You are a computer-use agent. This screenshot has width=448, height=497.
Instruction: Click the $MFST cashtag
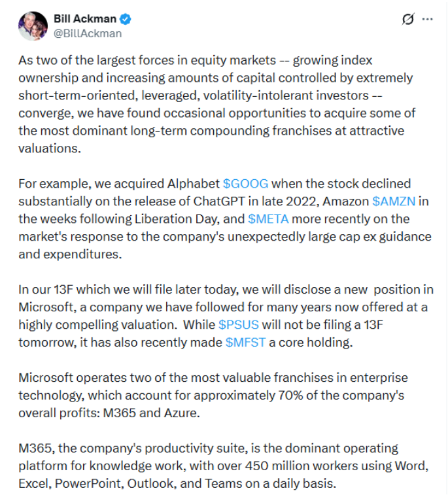[245, 343]
